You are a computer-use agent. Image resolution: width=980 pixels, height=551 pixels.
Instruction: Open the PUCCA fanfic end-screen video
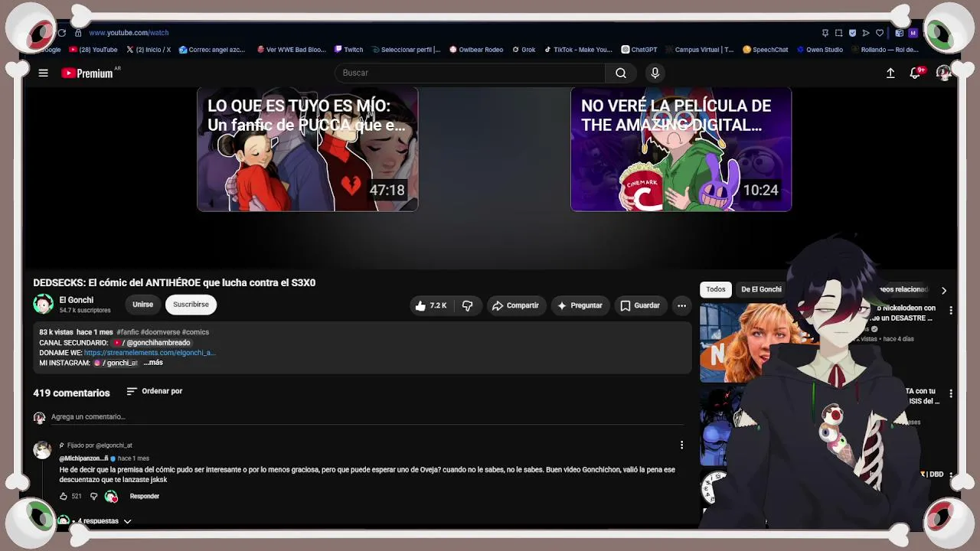[x=307, y=149]
